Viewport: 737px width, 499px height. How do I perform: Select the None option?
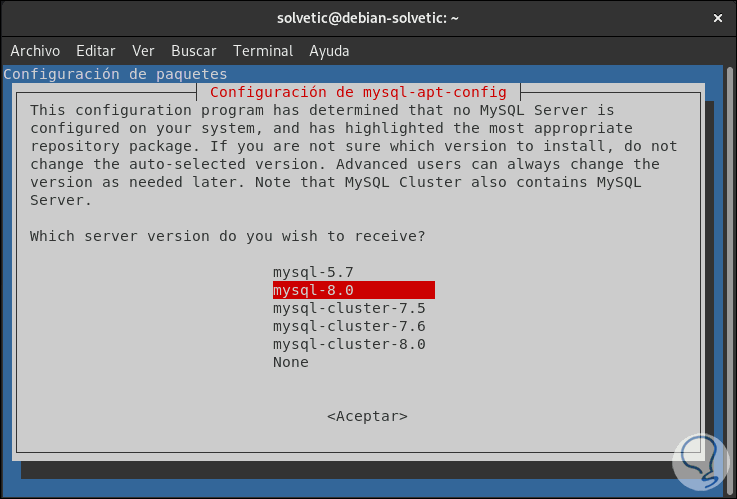click(291, 362)
